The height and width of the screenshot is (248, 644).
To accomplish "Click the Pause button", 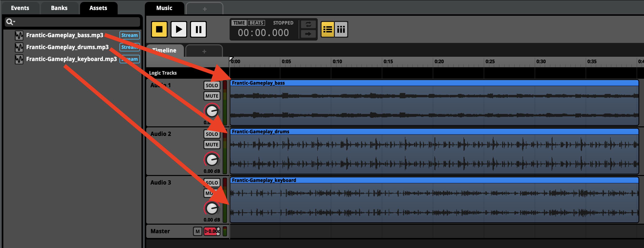I will [198, 29].
